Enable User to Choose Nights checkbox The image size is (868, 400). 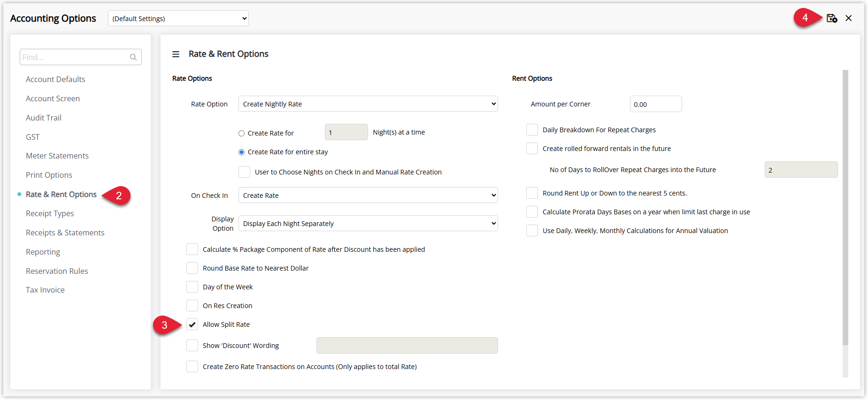pyautogui.click(x=244, y=172)
